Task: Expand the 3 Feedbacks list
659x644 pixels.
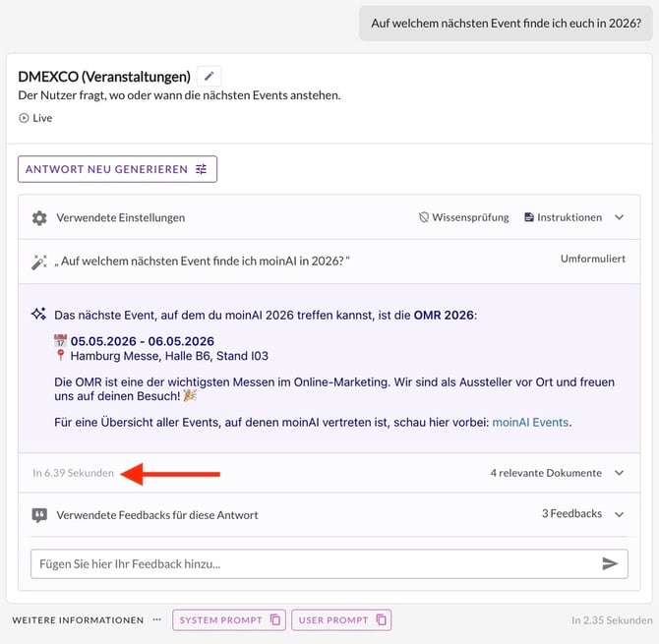Action: 619,514
